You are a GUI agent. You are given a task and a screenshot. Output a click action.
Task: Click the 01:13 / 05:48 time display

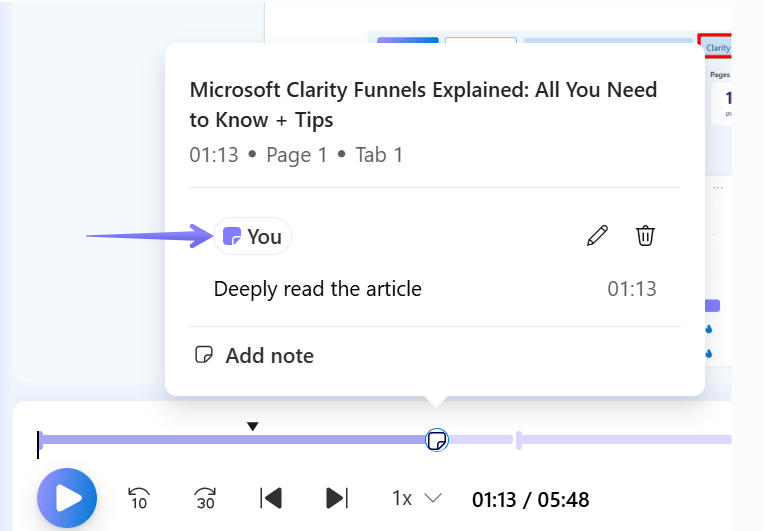point(530,498)
